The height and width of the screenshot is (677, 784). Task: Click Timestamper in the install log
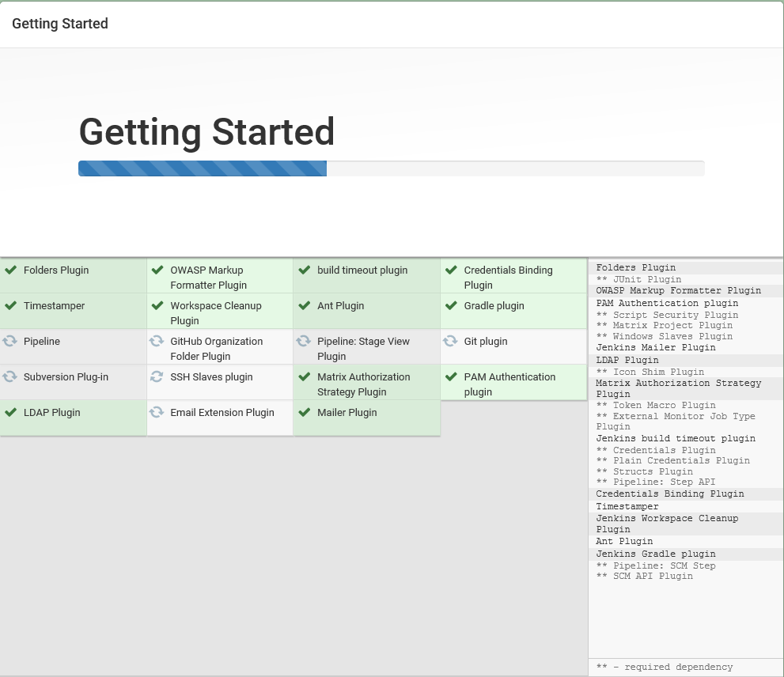click(x=627, y=506)
